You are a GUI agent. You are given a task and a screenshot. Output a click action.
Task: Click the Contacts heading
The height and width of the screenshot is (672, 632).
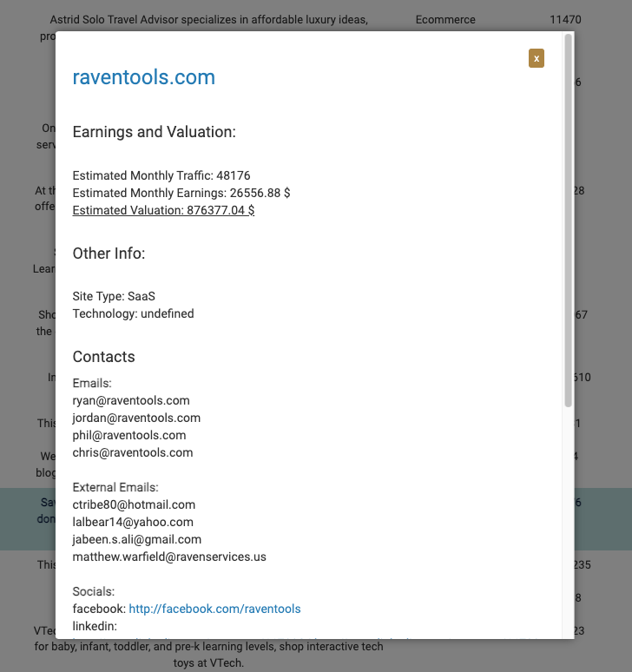tap(103, 357)
